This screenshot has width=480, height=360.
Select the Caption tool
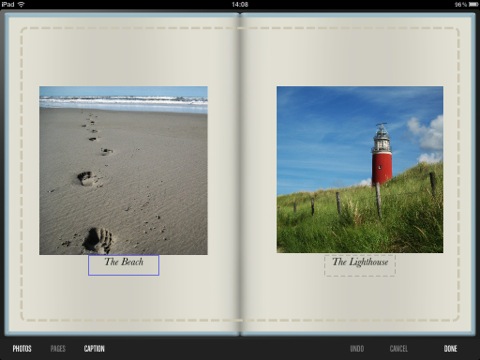click(x=94, y=349)
